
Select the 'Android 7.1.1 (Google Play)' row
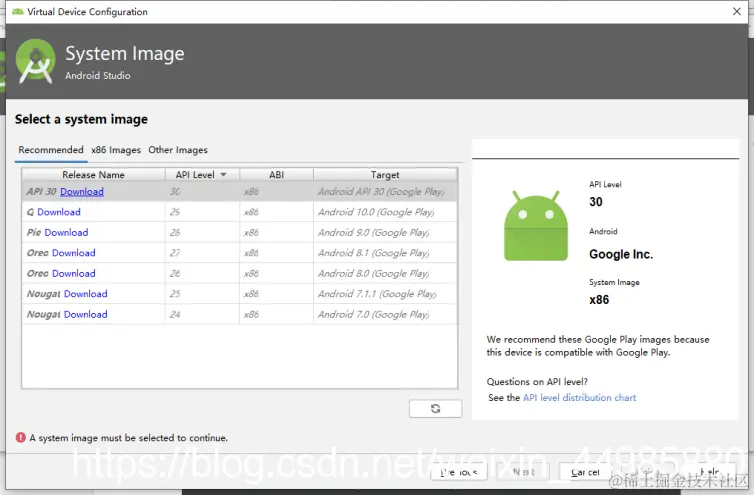pyautogui.click(x=239, y=294)
